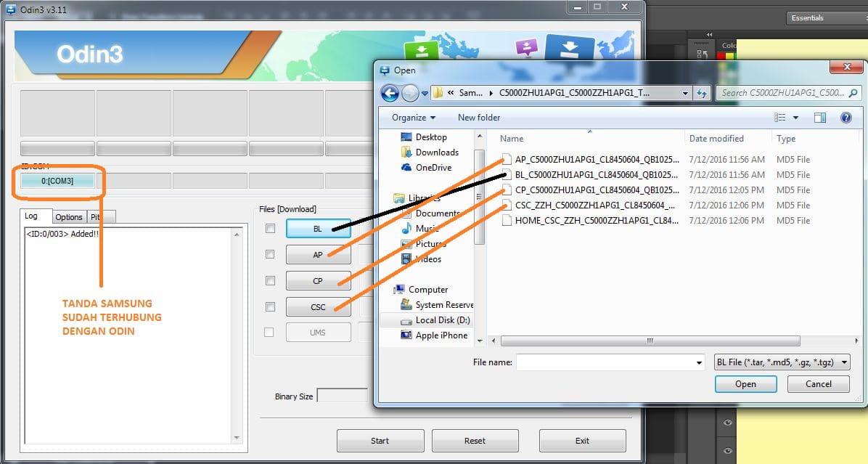
Task: Open the File name history dropdown
Action: 699,362
